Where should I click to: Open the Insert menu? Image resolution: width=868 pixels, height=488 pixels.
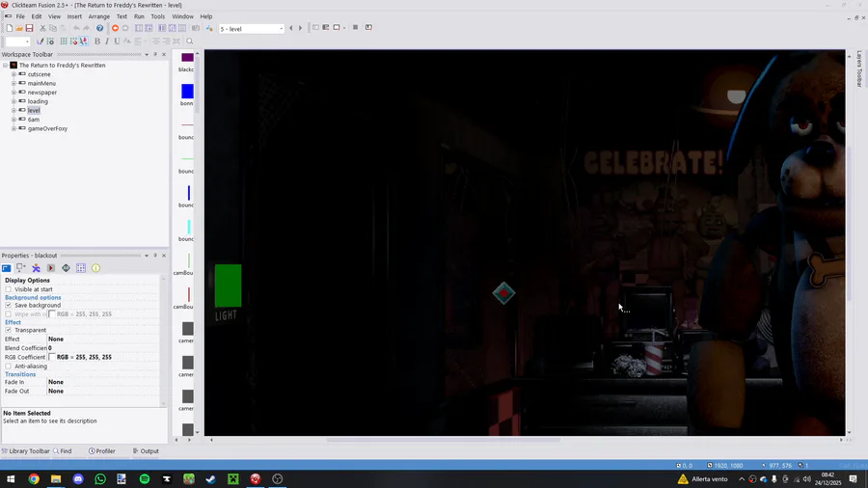point(74,16)
